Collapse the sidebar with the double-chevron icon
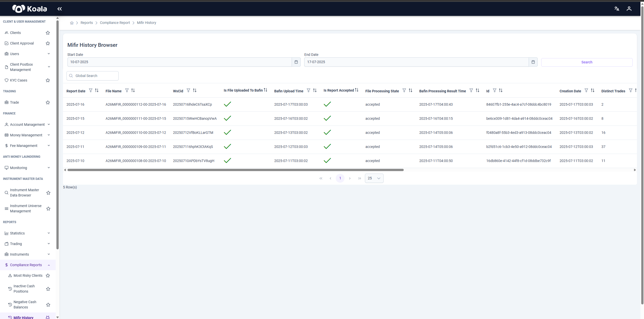 coord(59,9)
